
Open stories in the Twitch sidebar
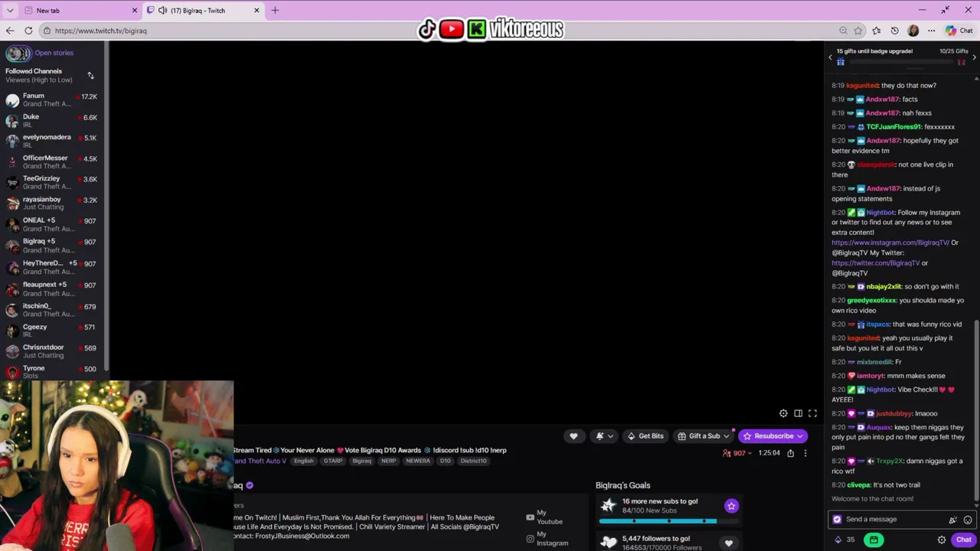pos(40,53)
